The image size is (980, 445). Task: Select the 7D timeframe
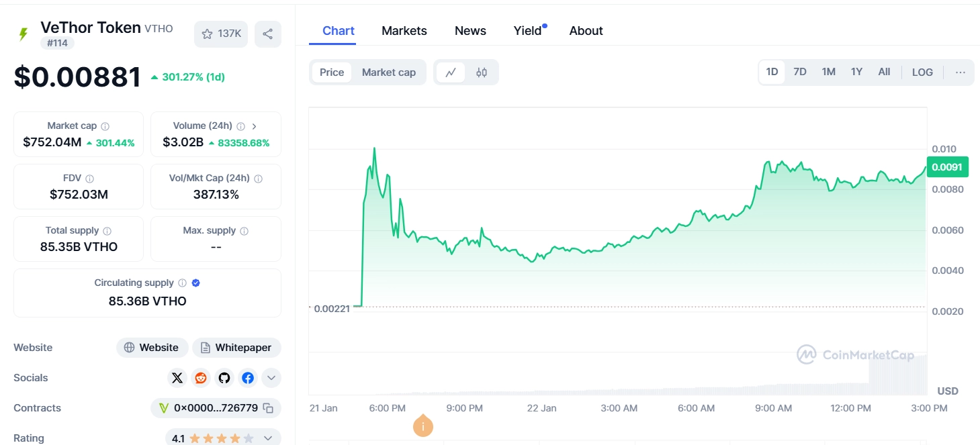click(x=799, y=71)
